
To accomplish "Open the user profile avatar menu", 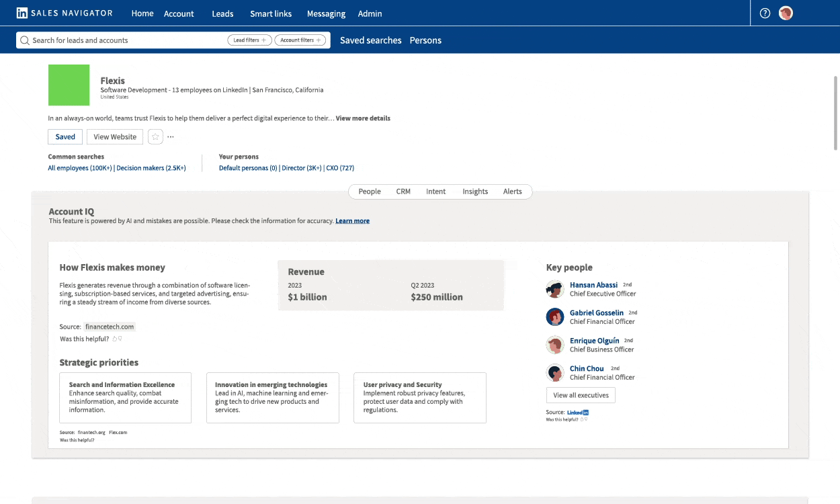I will [786, 13].
